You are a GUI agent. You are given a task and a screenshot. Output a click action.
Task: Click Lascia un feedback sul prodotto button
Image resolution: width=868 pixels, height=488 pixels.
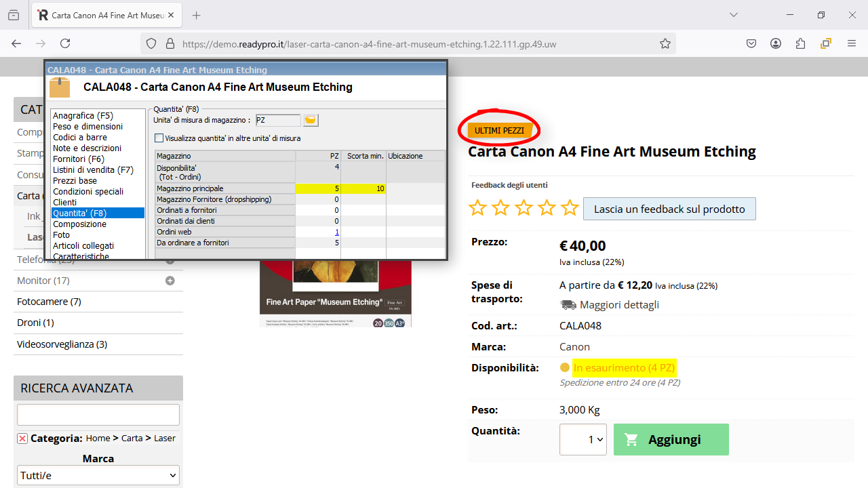[669, 209]
